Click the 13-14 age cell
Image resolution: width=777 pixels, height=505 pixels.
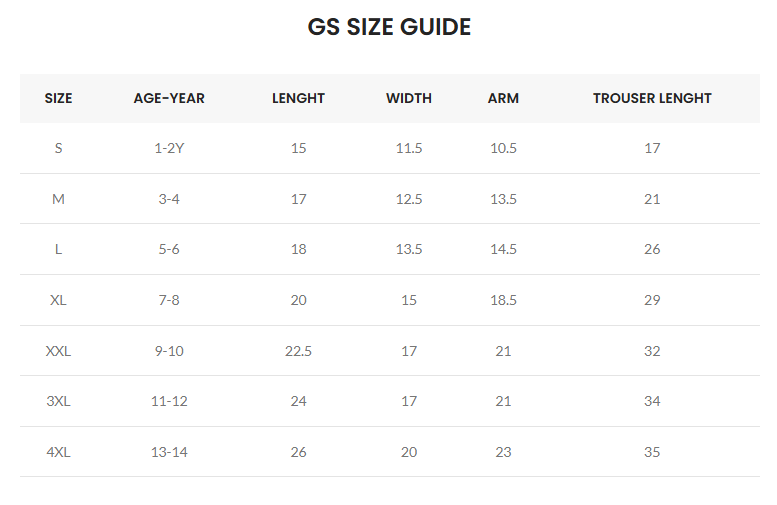click(x=169, y=452)
